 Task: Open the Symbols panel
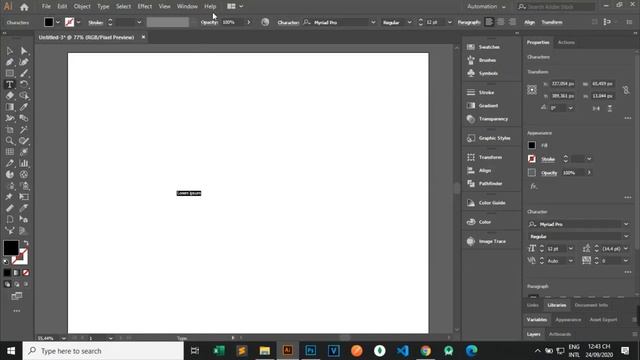click(x=488, y=73)
